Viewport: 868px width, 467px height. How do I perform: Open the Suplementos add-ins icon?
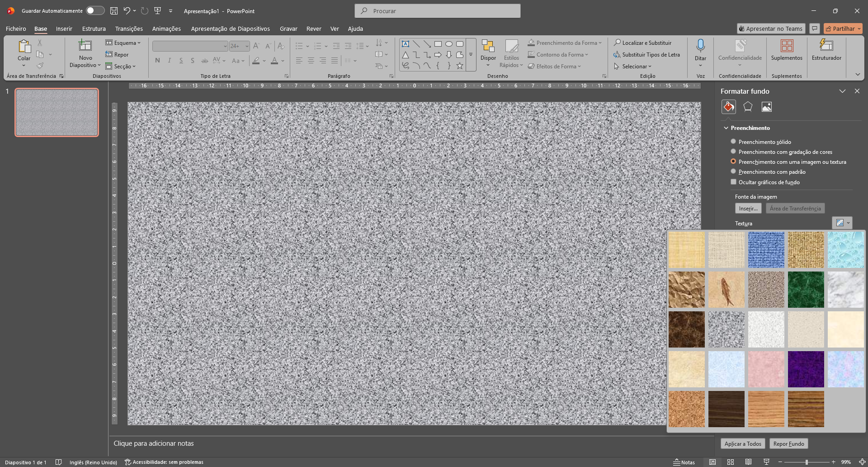787,46
